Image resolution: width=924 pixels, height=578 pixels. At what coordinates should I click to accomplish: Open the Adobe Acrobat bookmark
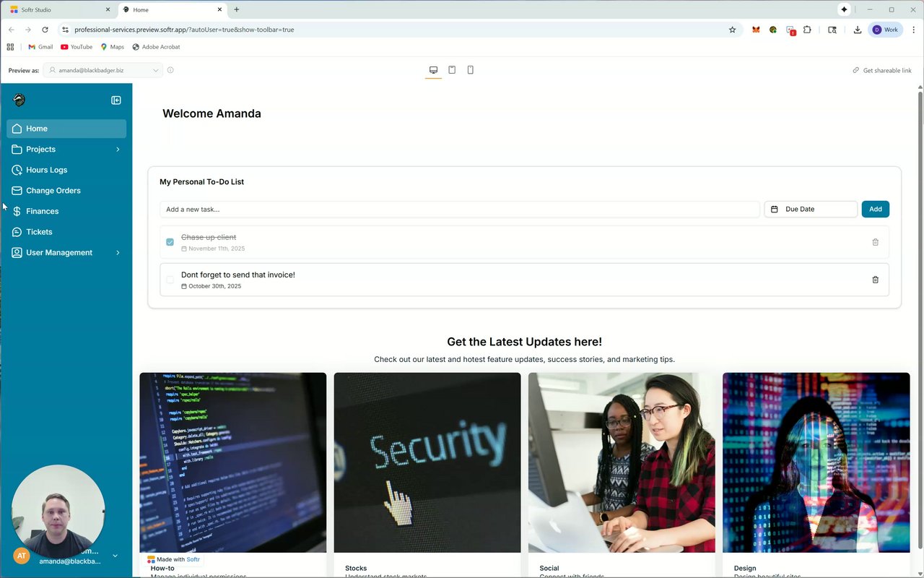point(156,47)
